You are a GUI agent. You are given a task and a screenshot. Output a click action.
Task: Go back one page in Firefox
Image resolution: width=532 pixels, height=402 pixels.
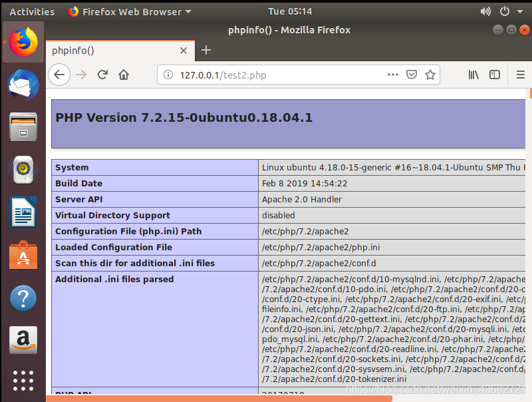pos(59,75)
